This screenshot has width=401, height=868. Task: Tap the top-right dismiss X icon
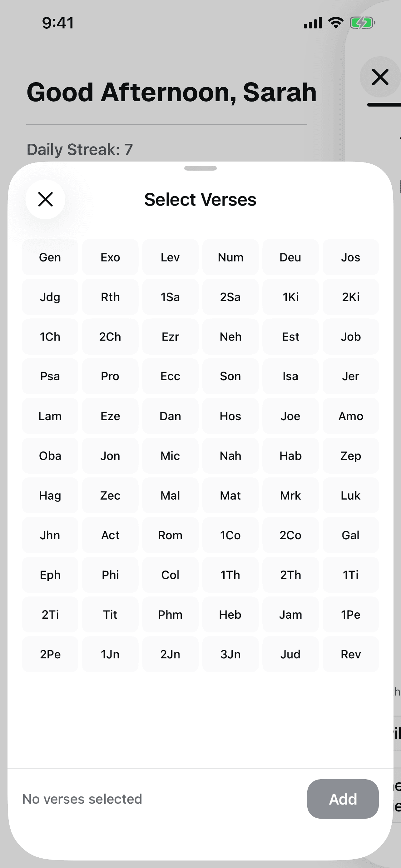(x=380, y=77)
